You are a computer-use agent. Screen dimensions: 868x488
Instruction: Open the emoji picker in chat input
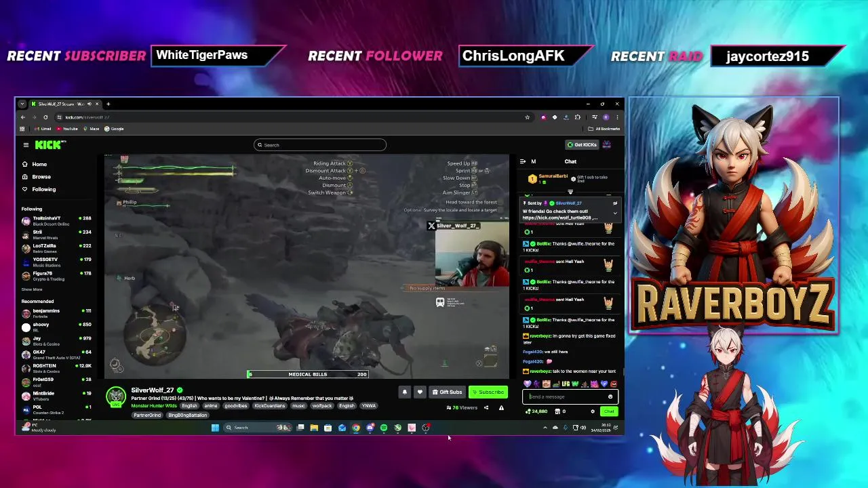click(610, 396)
